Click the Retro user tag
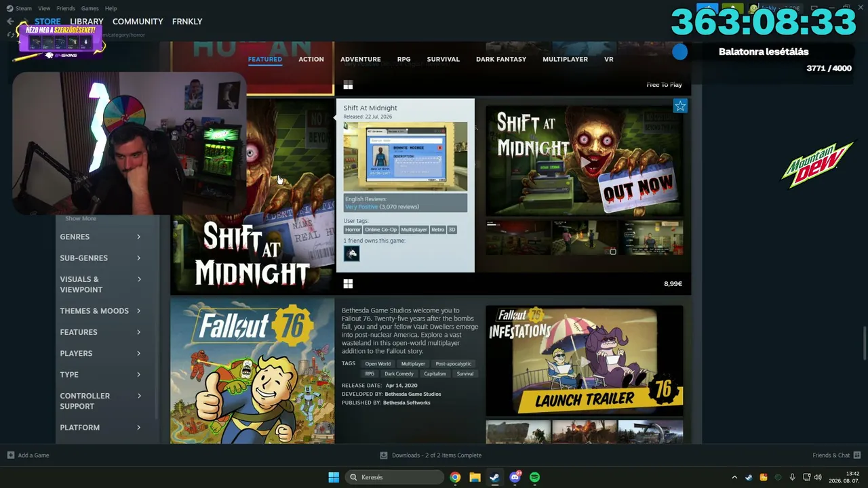This screenshot has height=488, width=868. 437,230
